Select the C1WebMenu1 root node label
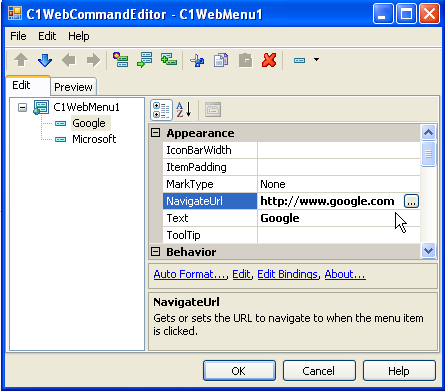445x391 pixels. pyautogui.click(x=86, y=107)
